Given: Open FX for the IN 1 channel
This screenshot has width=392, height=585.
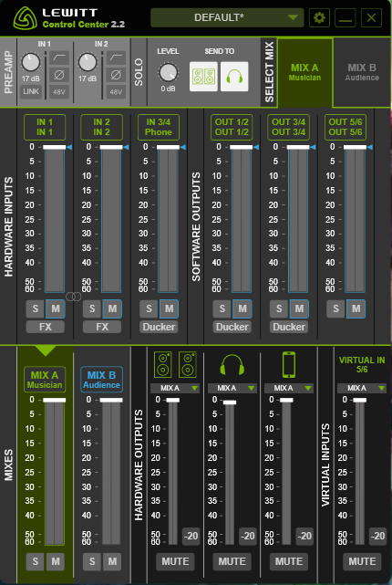Looking at the screenshot, I should tap(45, 327).
